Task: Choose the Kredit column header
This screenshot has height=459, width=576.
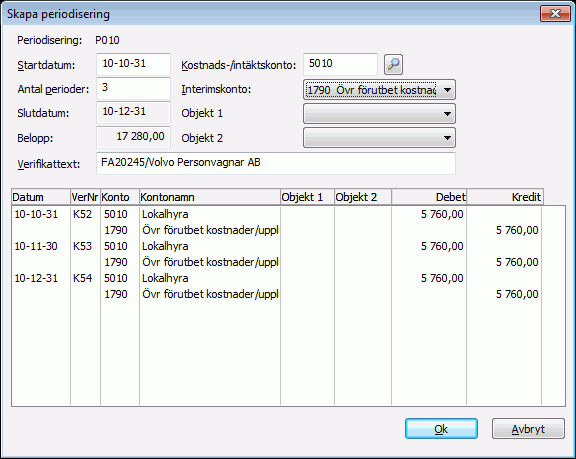Action: [505, 197]
